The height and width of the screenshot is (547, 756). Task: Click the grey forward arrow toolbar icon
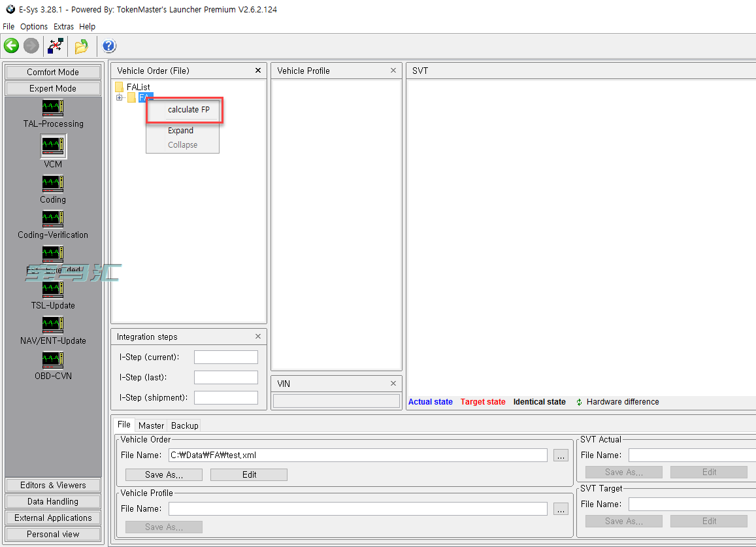point(31,46)
